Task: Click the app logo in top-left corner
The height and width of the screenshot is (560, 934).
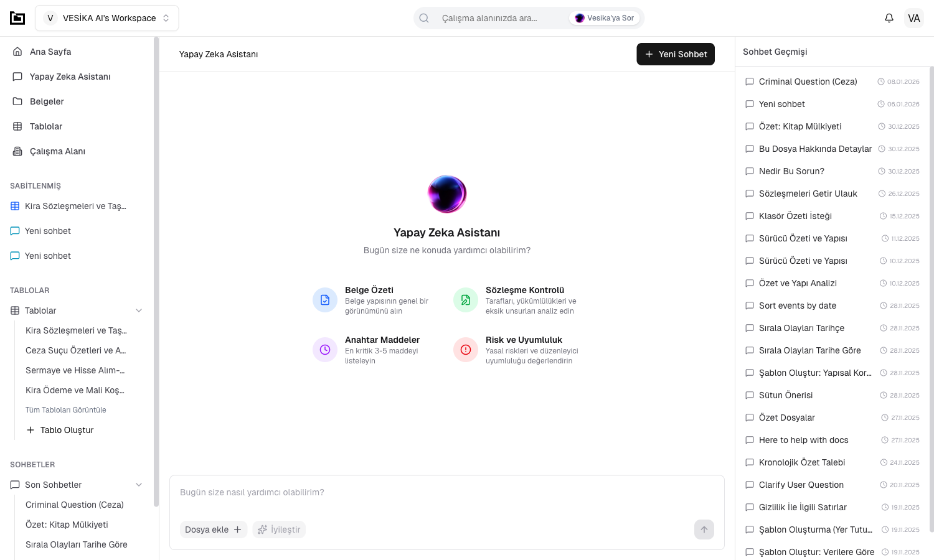Action: tap(17, 18)
